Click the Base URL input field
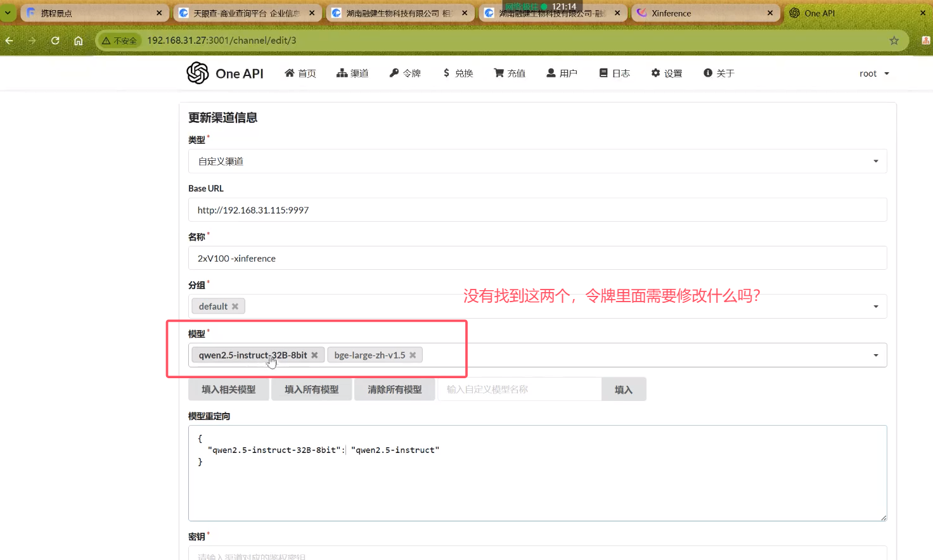 tap(537, 210)
